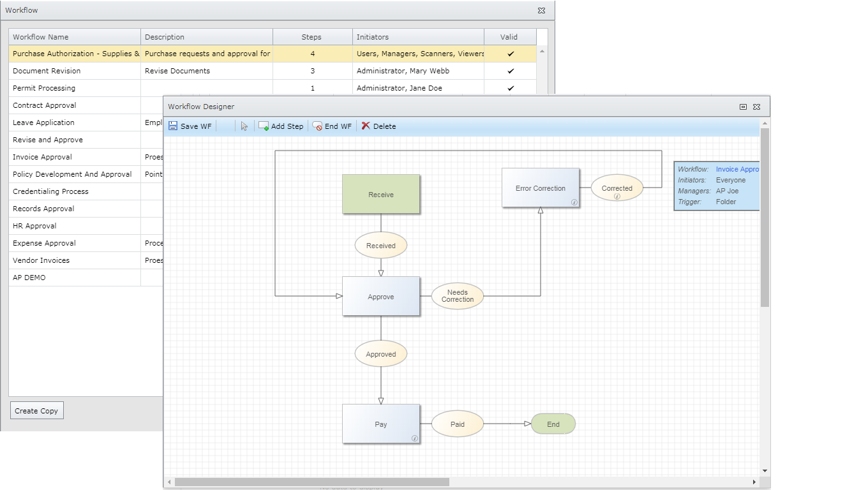The width and height of the screenshot is (868, 490).
Task: Select the AP DEMO workflow row
Action: [29, 277]
